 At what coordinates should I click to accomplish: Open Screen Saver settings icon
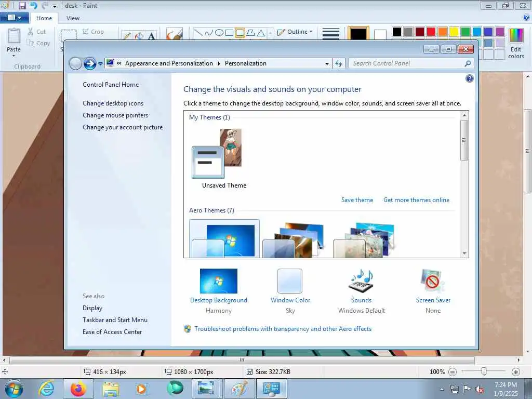(x=433, y=281)
